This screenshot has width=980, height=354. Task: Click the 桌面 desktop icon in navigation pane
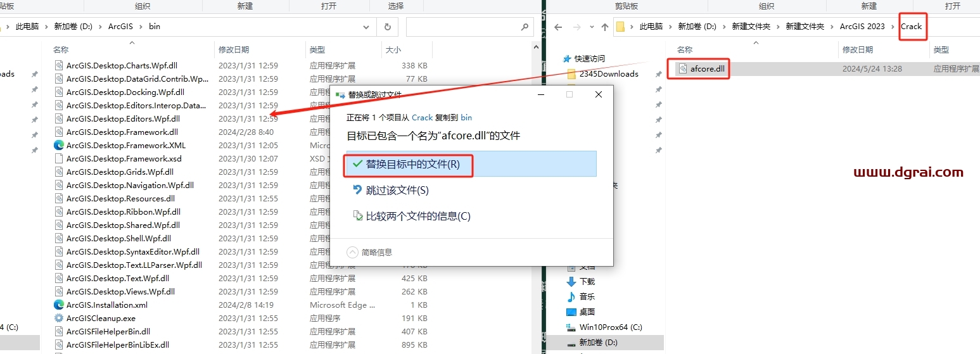click(x=571, y=312)
